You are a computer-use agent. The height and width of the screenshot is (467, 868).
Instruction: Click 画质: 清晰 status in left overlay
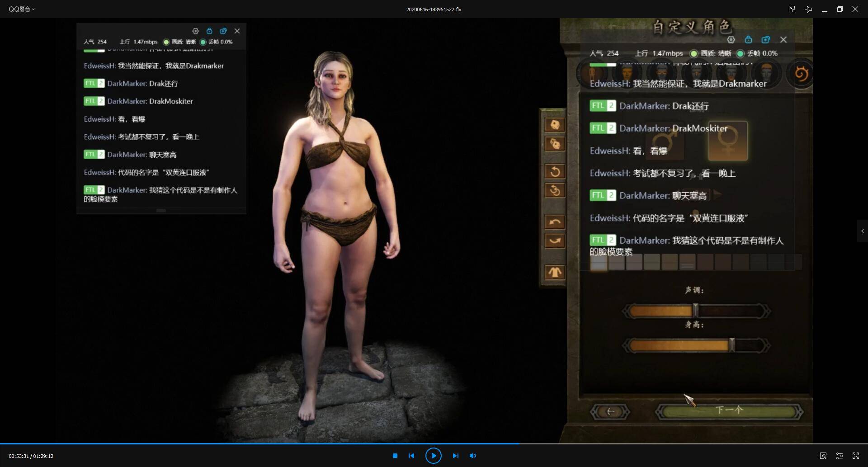click(x=179, y=42)
